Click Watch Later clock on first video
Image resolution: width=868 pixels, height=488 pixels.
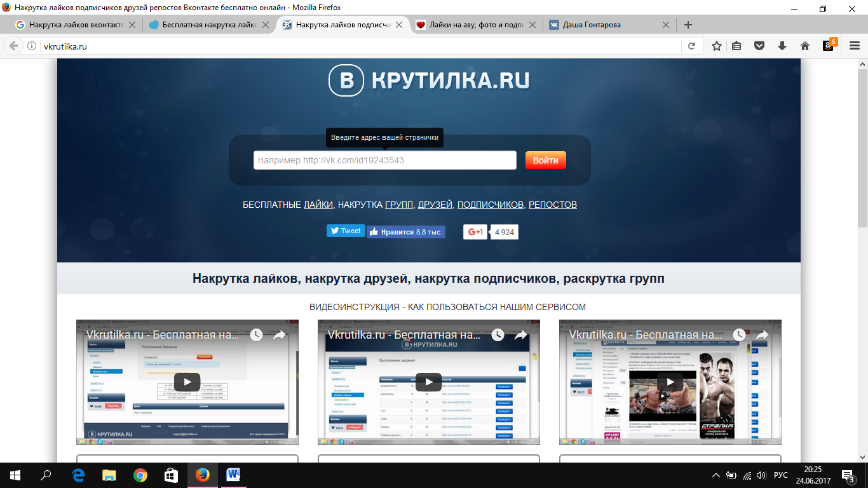click(x=256, y=335)
